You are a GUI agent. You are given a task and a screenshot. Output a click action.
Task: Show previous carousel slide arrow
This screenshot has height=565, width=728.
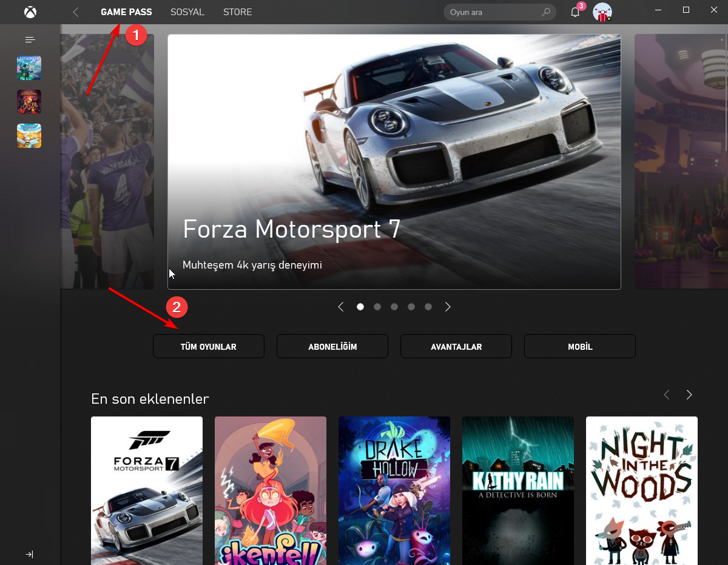click(x=341, y=307)
